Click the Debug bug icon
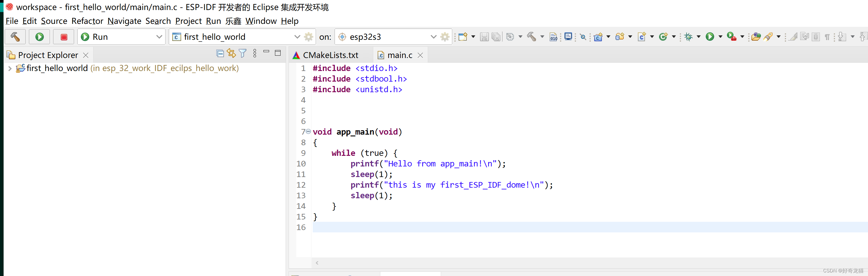 688,37
